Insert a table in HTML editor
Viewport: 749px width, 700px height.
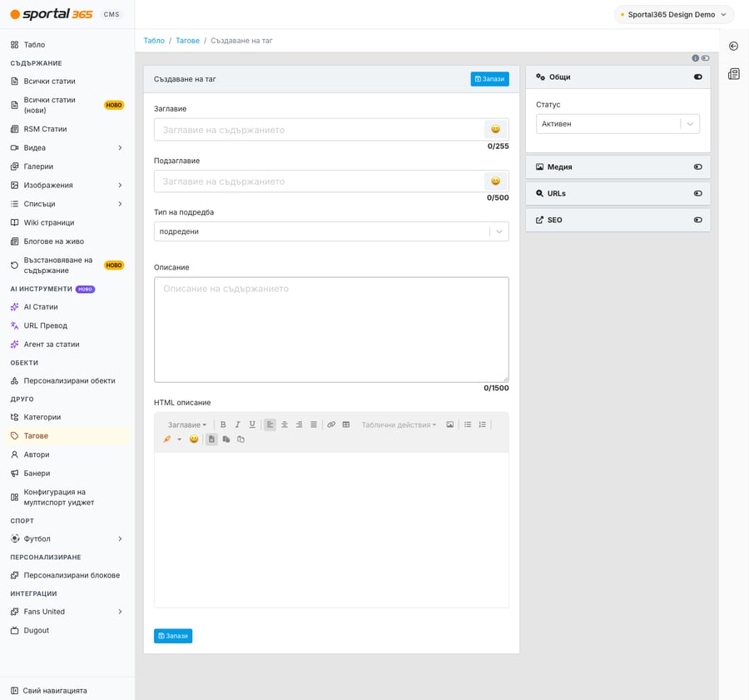click(x=346, y=424)
